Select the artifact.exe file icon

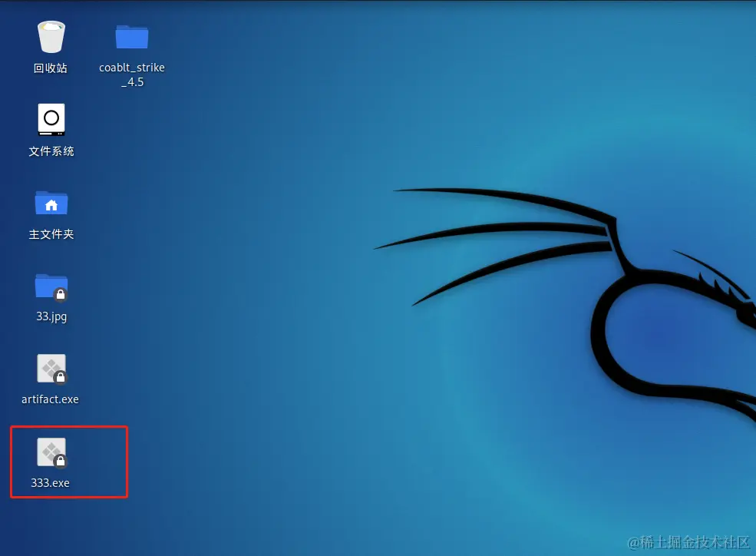[51, 369]
